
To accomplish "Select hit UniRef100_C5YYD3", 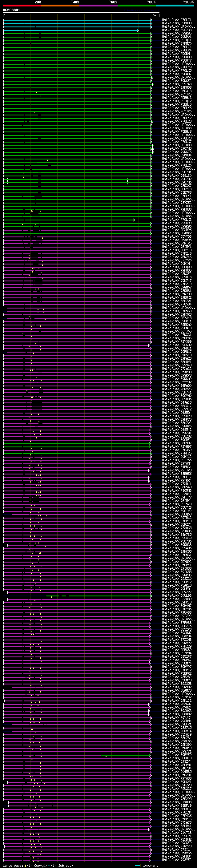I will pyautogui.click(x=177, y=236).
